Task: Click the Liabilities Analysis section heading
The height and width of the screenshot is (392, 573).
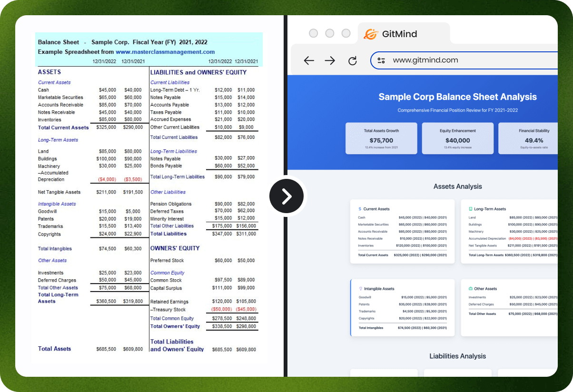Action: (457, 356)
